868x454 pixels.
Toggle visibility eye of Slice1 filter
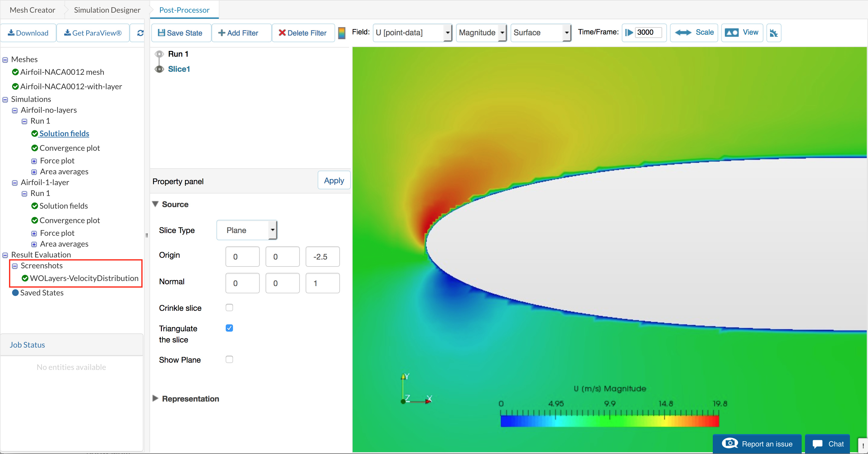tap(159, 69)
